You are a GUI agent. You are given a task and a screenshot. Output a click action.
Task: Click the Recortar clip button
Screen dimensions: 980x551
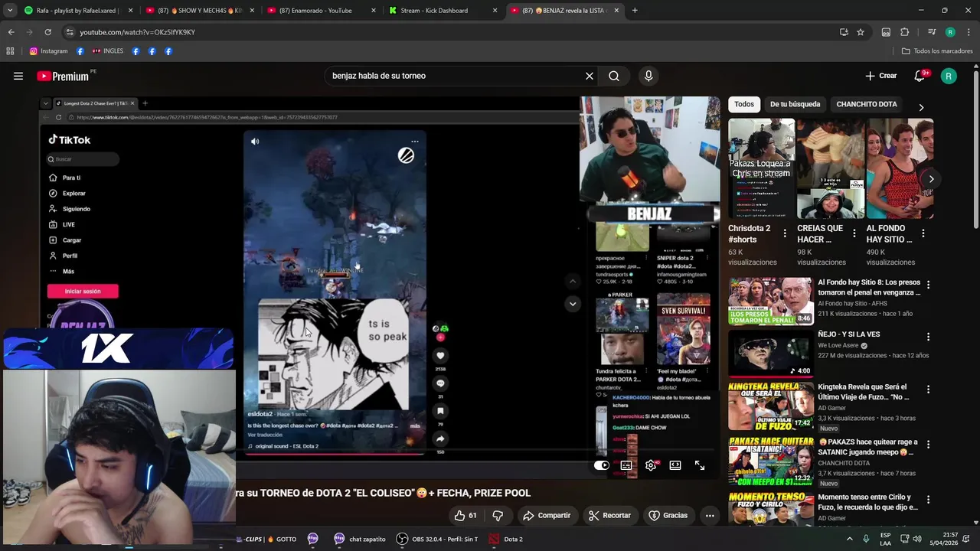tap(609, 516)
